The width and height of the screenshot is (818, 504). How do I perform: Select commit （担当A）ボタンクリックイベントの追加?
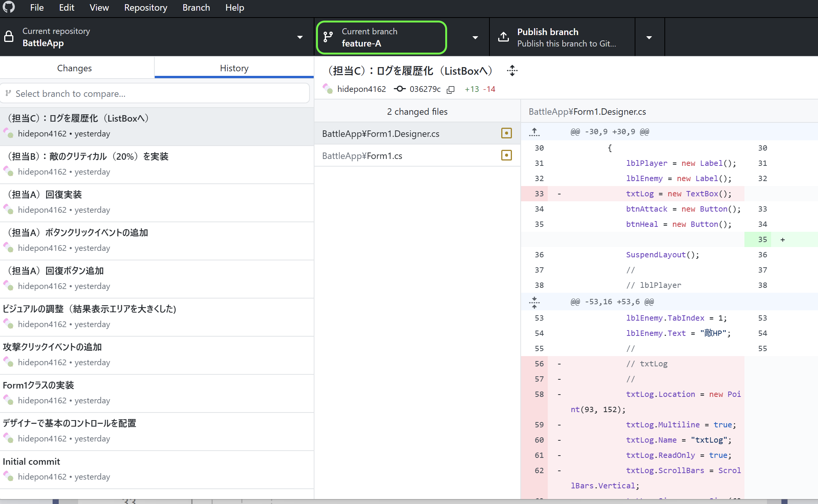(157, 241)
